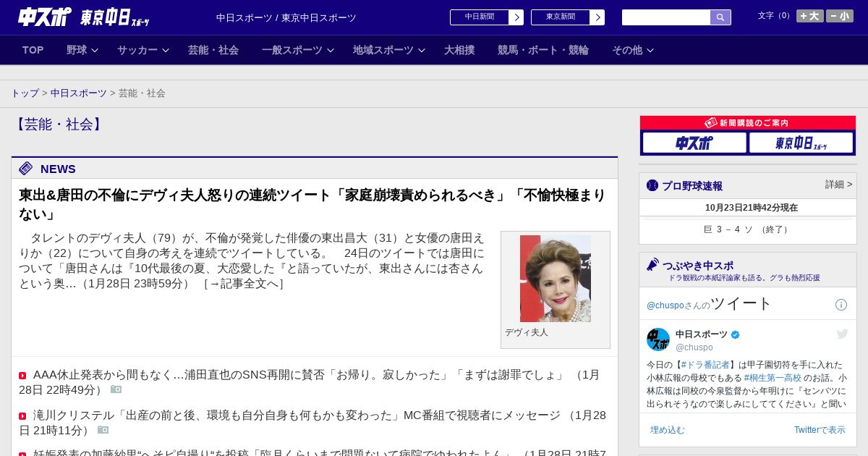Click the arrow next to 中日新聞
The height and width of the screenshot is (456, 868).
(516, 17)
